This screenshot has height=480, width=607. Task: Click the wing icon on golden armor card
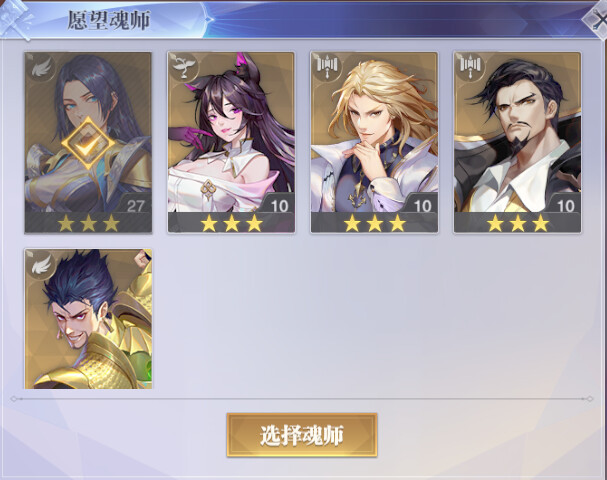(x=41, y=264)
